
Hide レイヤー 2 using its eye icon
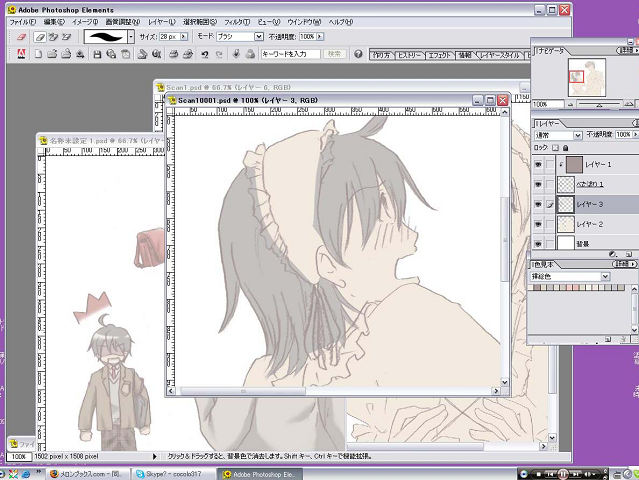pos(538,224)
